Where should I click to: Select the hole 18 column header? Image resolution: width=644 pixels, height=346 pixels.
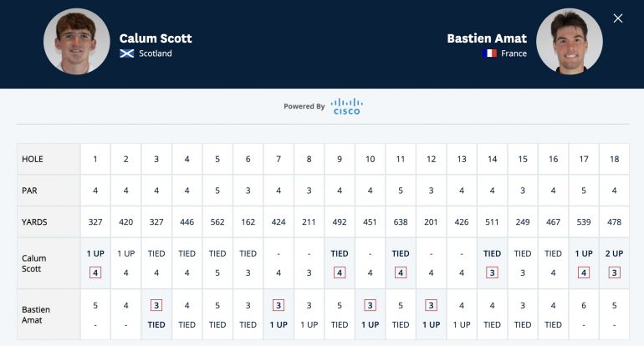[614, 159]
